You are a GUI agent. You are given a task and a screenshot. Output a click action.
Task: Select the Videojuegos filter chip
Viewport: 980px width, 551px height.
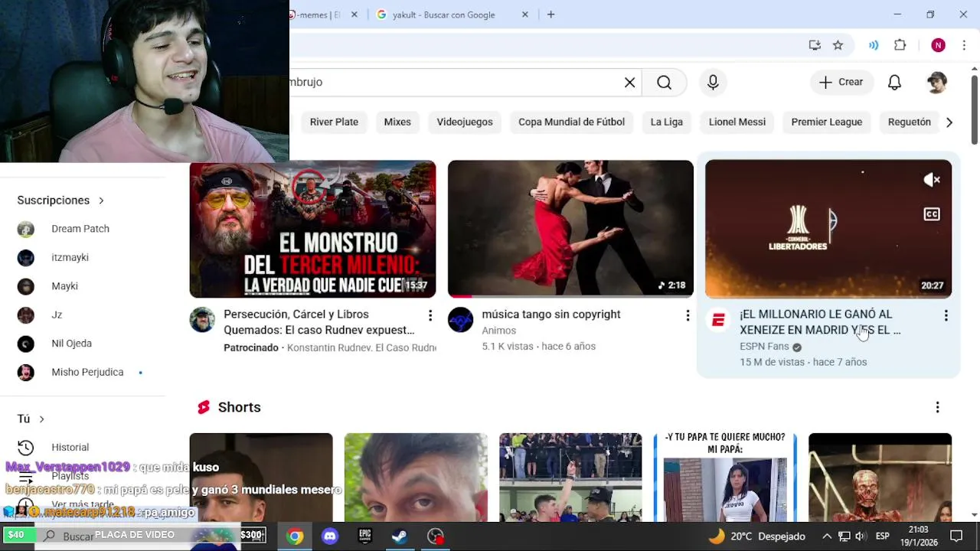click(465, 122)
